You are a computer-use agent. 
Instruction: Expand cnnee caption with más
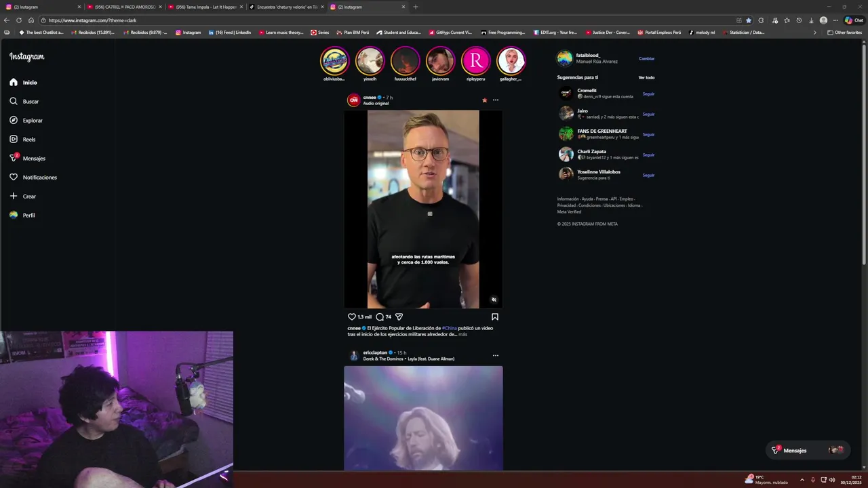[x=462, y=334]
